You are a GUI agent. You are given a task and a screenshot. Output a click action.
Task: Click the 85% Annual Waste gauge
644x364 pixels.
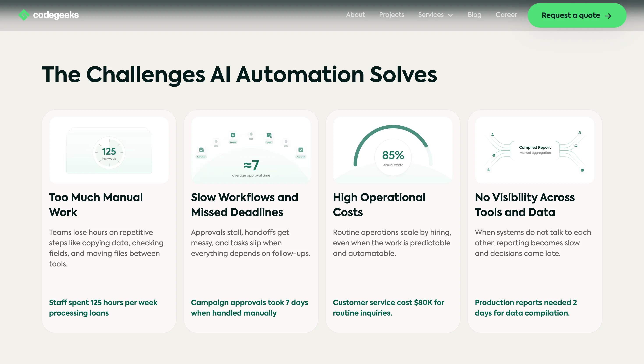pyautogui.click(x=393, y=157)
